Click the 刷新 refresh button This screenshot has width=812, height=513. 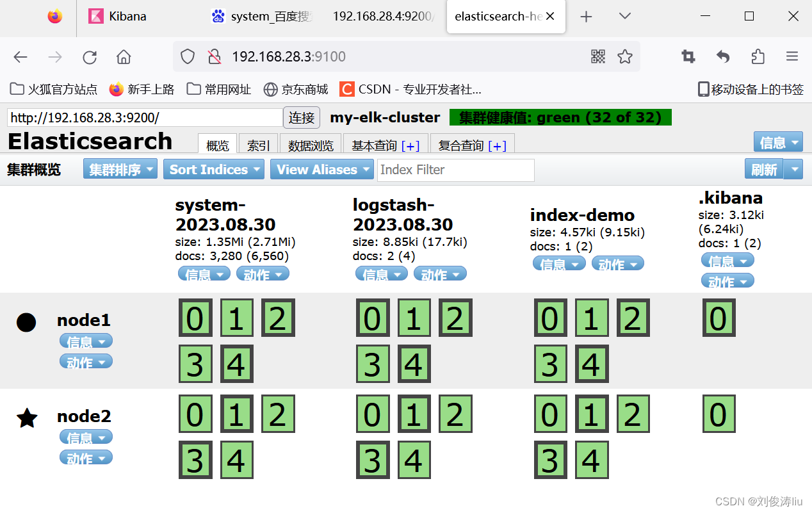[764, 169]
